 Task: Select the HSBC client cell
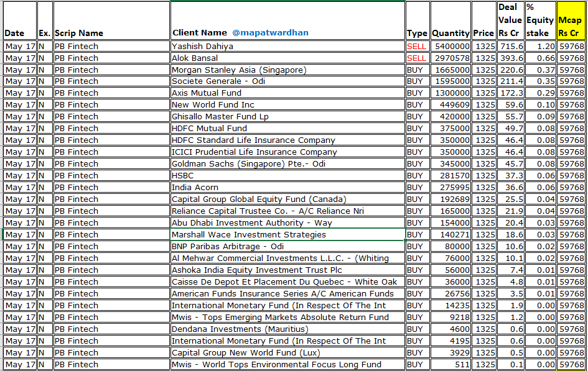click(287, 176)
